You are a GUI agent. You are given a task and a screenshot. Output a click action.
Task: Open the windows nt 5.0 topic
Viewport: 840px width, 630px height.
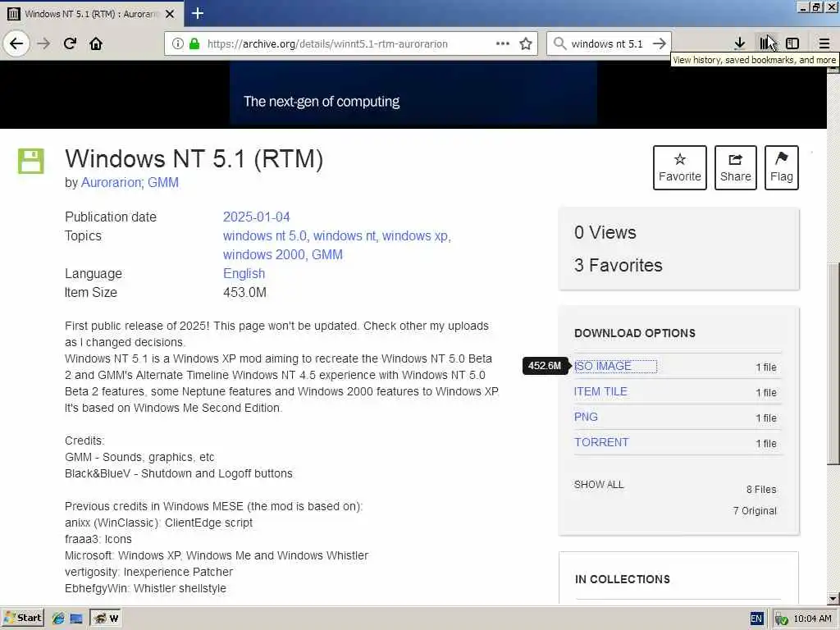point(265,235)
